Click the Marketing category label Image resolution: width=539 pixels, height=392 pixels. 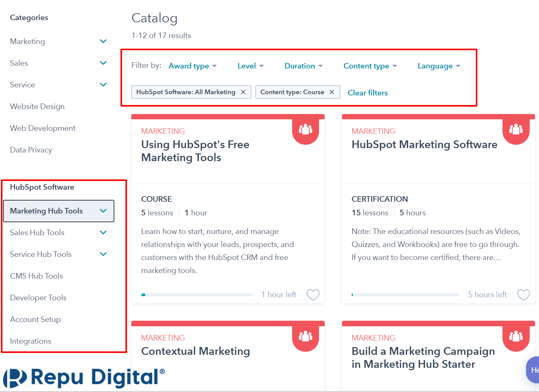pos(28,42)
